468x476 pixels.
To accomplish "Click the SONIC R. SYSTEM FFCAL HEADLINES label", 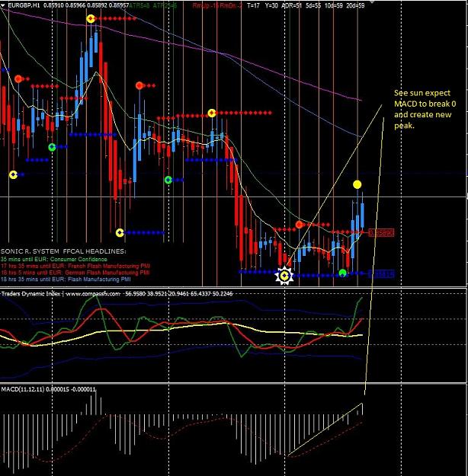I will tap(63, 251).
